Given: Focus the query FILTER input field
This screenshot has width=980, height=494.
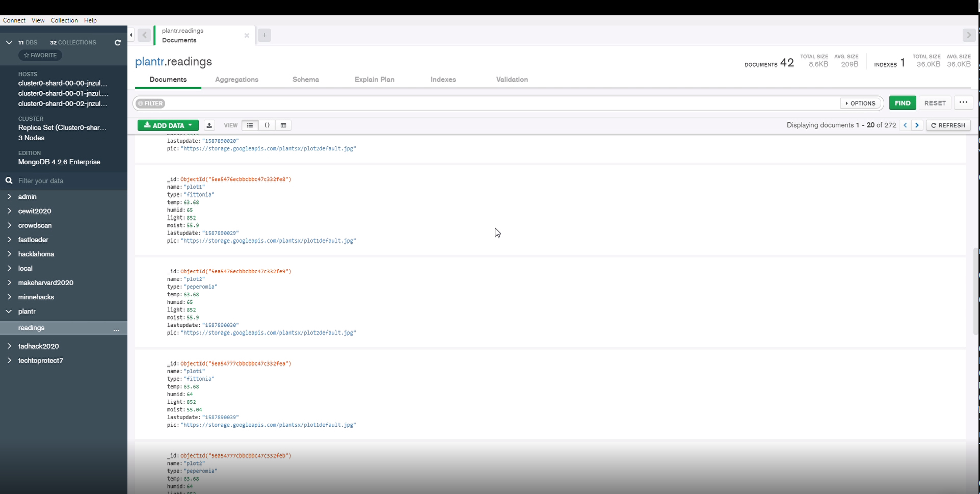Looking at the screenshot, I should (502, 103).
